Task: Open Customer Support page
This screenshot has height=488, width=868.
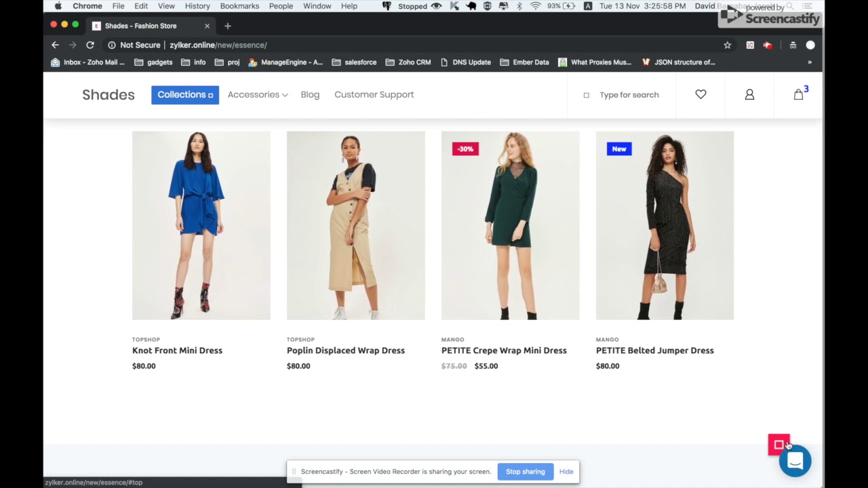Action: [374, 95]
